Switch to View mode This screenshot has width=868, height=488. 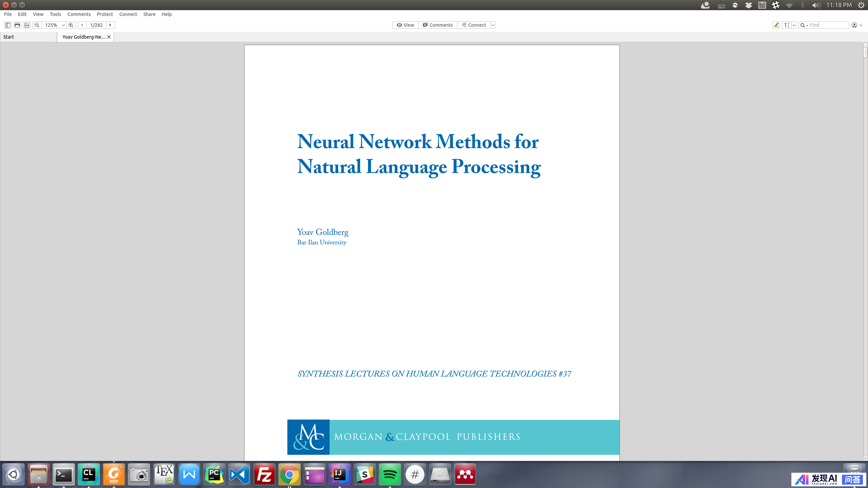click(406, 25)
